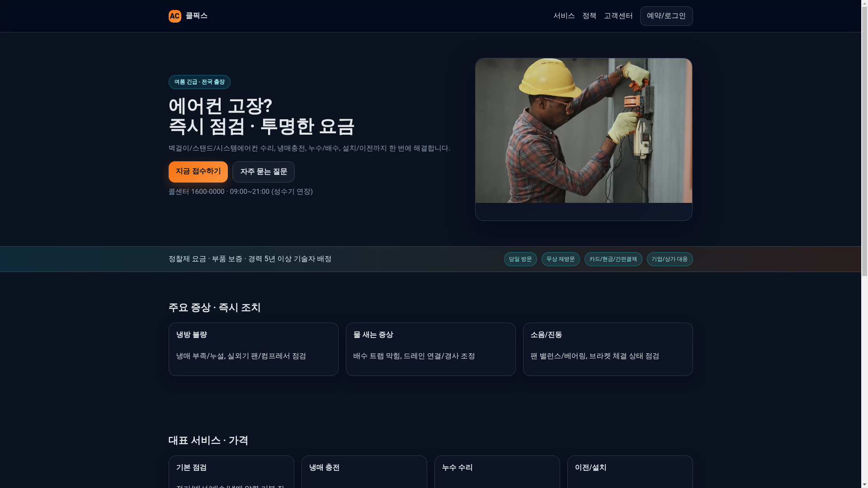Open the 냉방 불량 symptom card
868x488 pixels.
253,349
